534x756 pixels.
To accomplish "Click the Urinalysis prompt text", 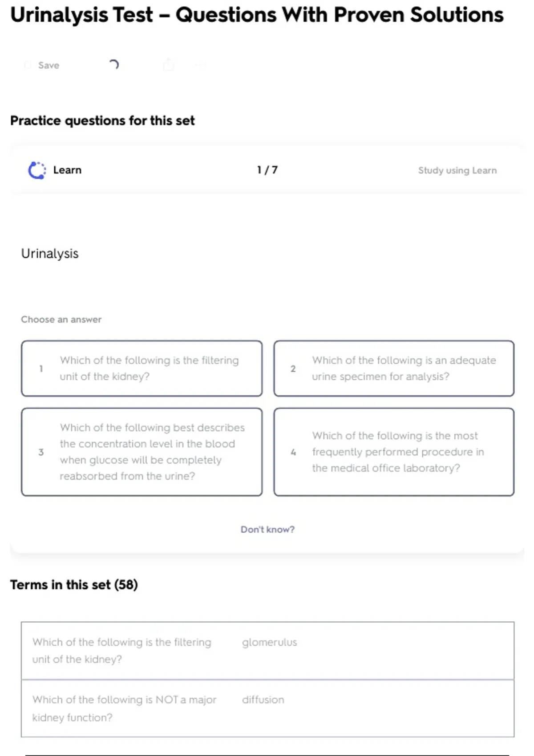I will pyautogui.click(x=50, y=253).
